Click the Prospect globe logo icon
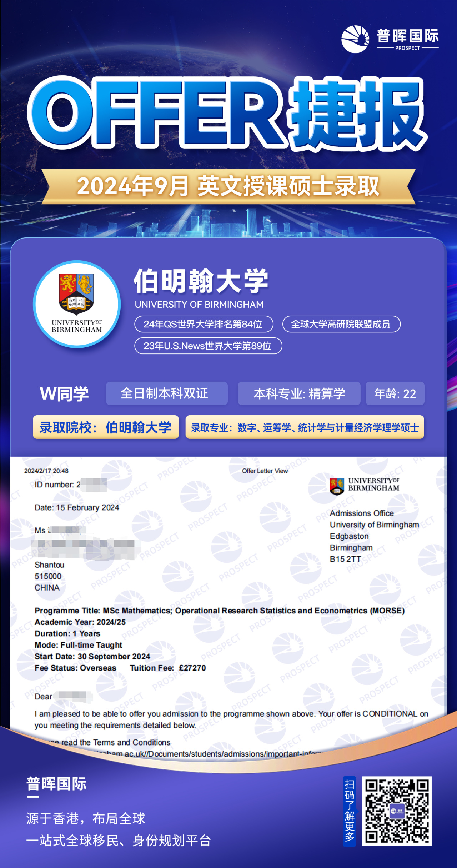Screen dimensions: 457x868 pos(355,39)
